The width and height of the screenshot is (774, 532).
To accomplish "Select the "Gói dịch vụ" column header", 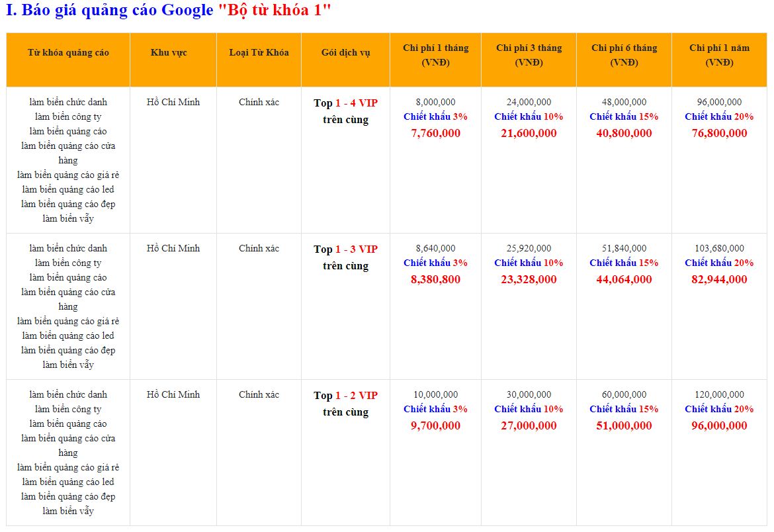I will click(345, 52).
